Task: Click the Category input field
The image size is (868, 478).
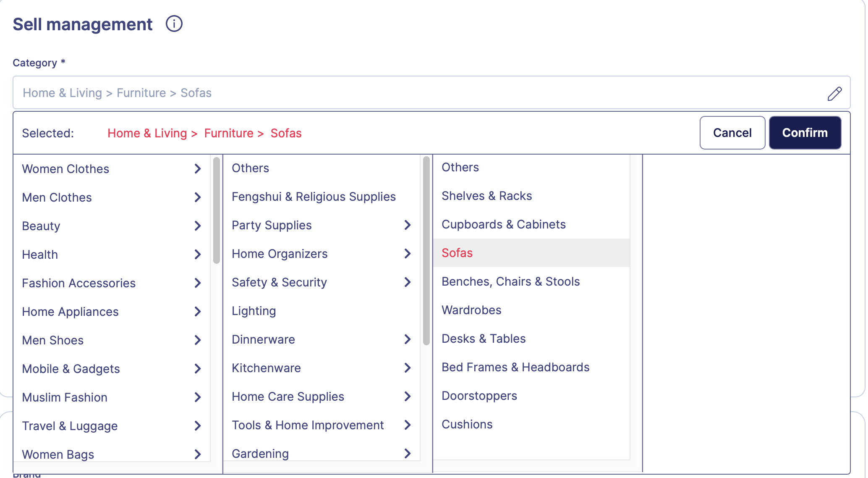Action: click(420, 93)
